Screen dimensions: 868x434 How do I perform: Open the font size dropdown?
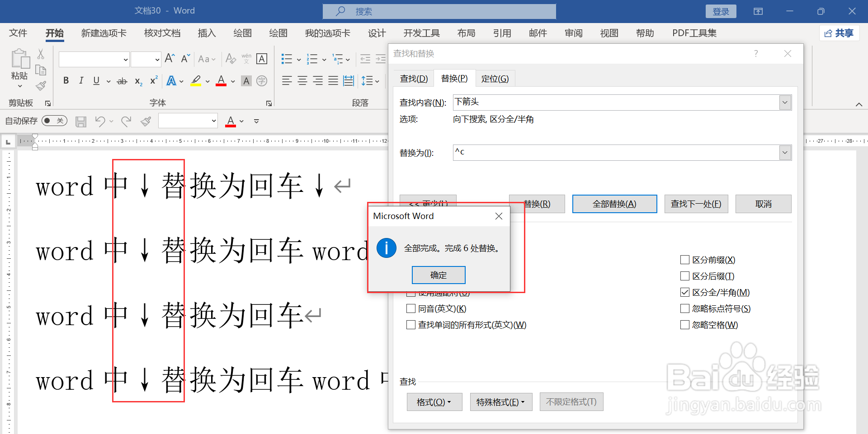pos(157,59)
